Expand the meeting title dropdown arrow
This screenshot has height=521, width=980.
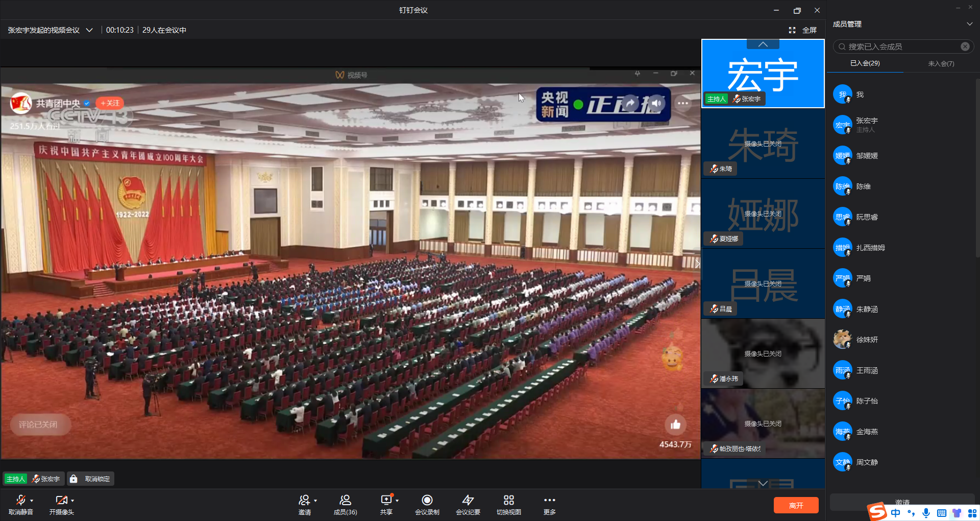coord(89,30)
